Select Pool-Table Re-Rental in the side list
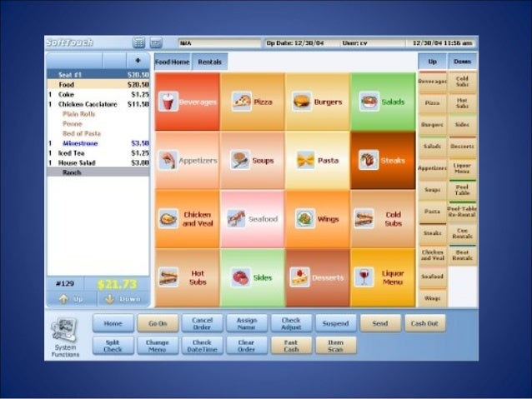This screenshot has height=399, width=532. tap(462, 212)
